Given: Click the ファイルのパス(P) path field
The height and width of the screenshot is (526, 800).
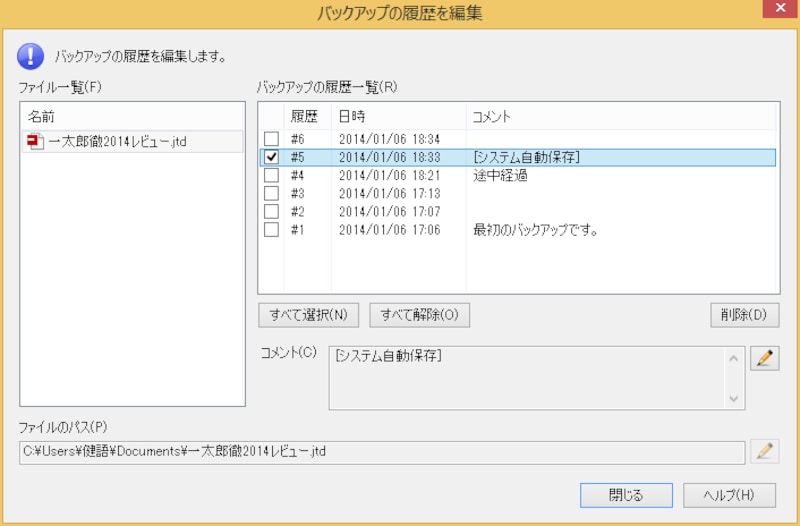Looking at the screenshot, I should pyautogui.click(x=382, y=452).
